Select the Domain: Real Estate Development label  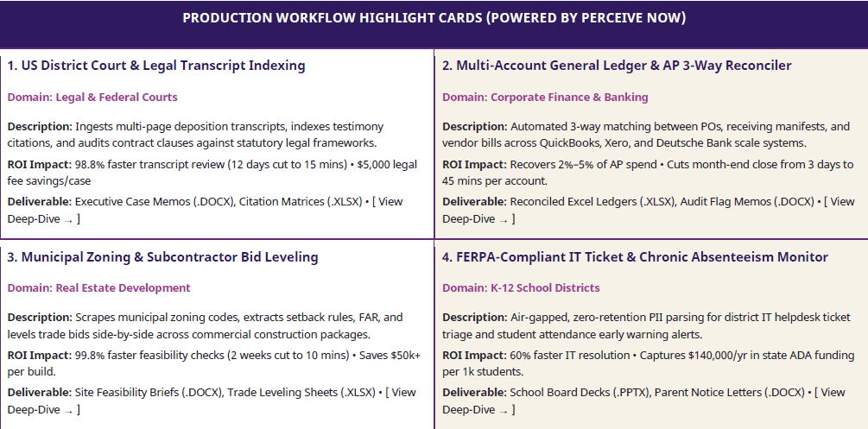(x=98, y=287)
